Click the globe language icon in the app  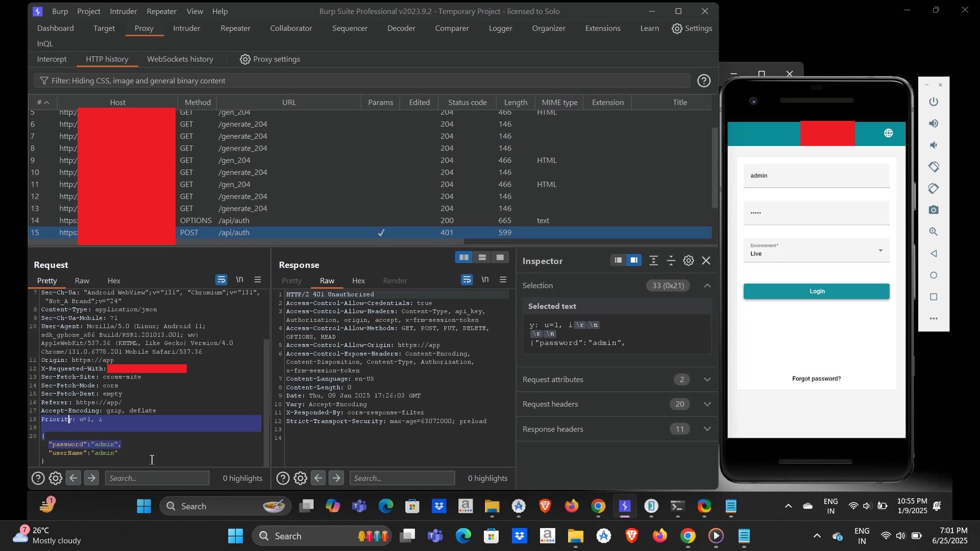889,133
